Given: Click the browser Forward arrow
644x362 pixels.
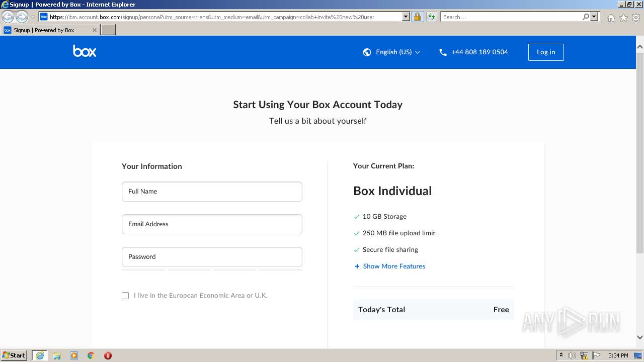Looking at the screenshot, I should coord(22,17).
